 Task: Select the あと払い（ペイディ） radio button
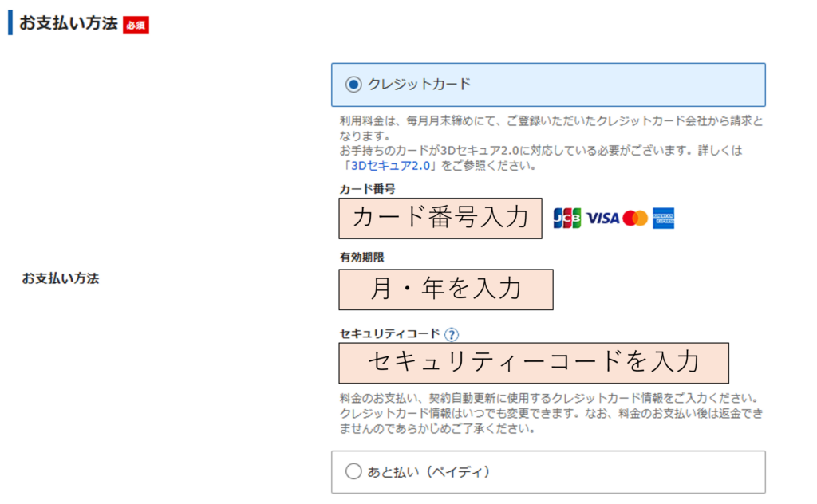pyautogui.click(x=353, y=472)
